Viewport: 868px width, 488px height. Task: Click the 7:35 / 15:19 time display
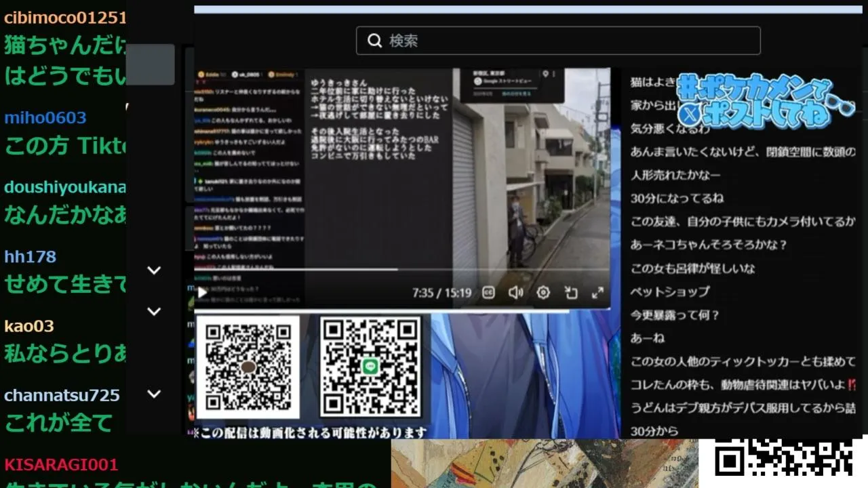441,293
